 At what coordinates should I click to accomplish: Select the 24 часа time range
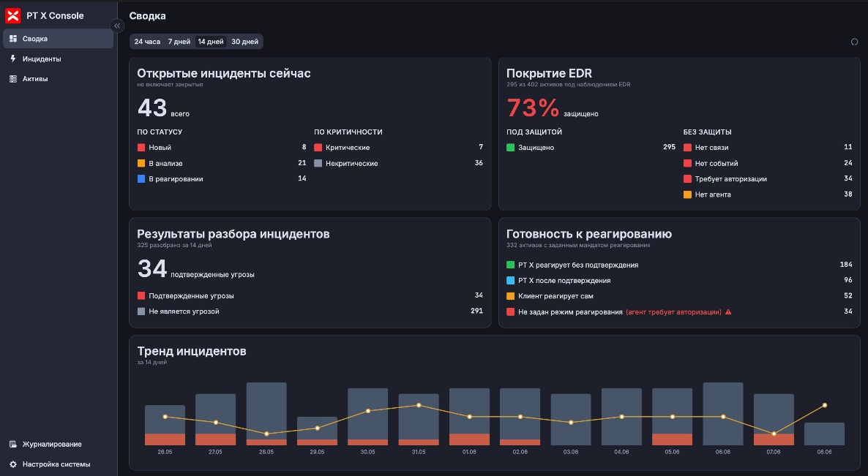[x=147, y=42]
